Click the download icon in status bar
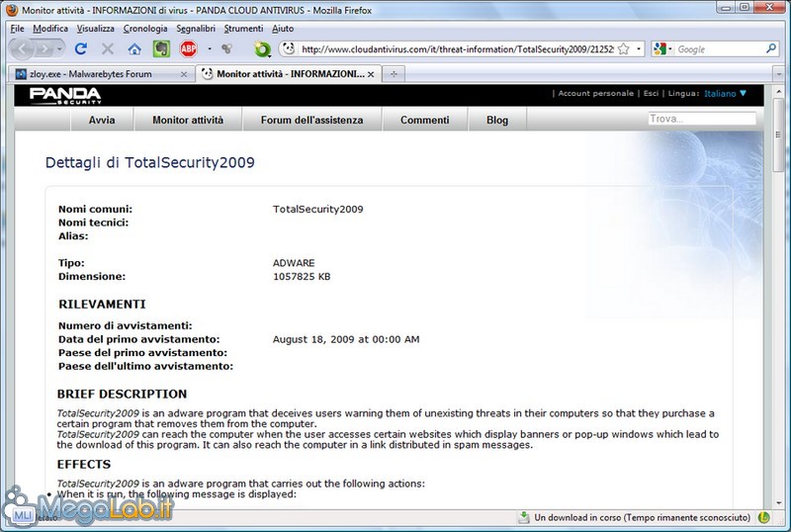This screenshot has width=791, height=532. [524, 517]
